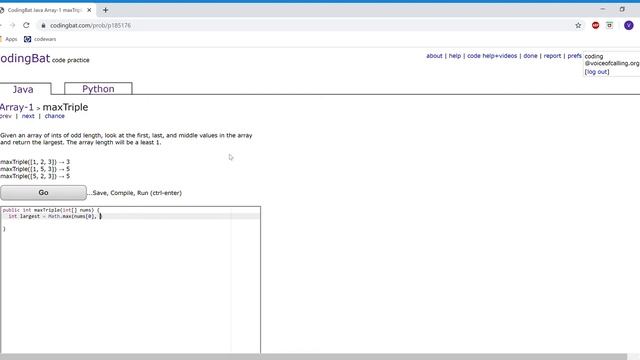The image size is (640, 360).
Task: Open the help link
Action: (x=455, y=56)
